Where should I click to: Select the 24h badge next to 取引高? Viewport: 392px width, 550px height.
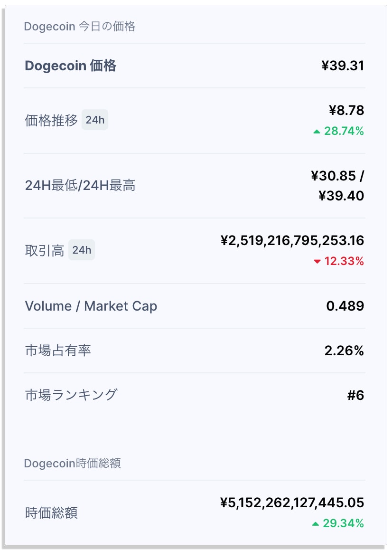(x=82, y=250)
